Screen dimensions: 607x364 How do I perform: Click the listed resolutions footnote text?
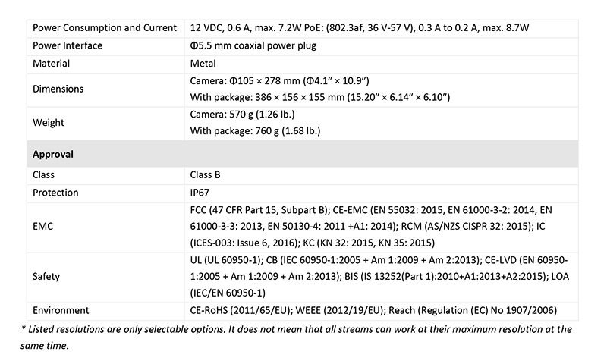coord(296,337)
